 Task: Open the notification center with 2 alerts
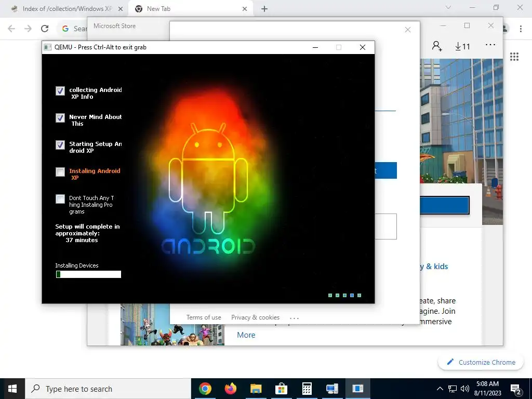(x=516, y=389)
